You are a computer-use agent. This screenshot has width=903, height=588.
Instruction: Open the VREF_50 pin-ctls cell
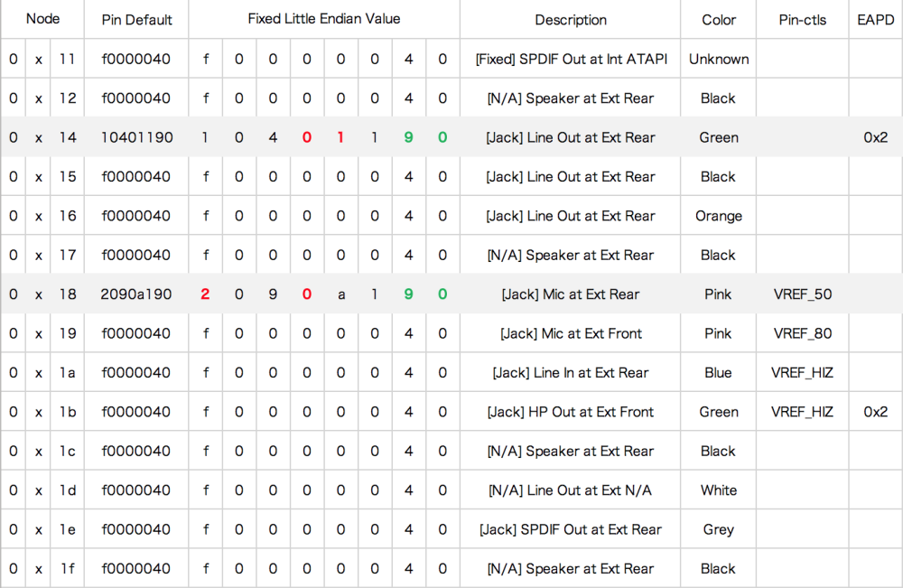(x=802, y=294)
